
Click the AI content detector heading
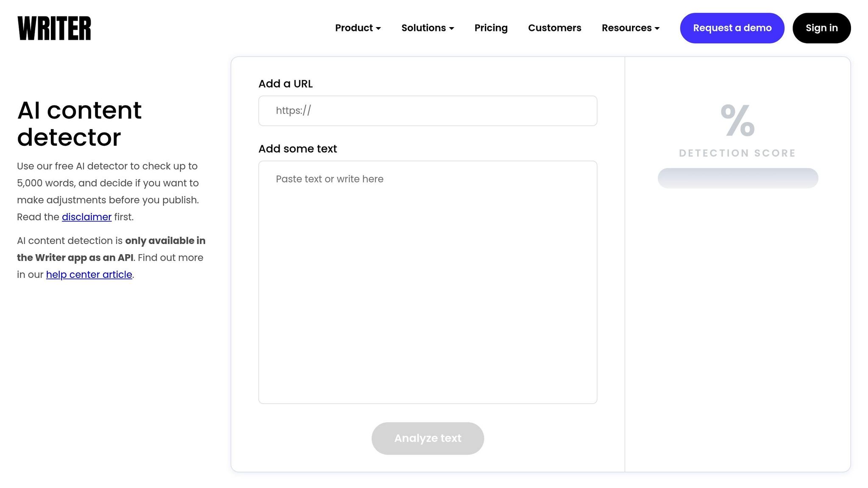(79, 124)
